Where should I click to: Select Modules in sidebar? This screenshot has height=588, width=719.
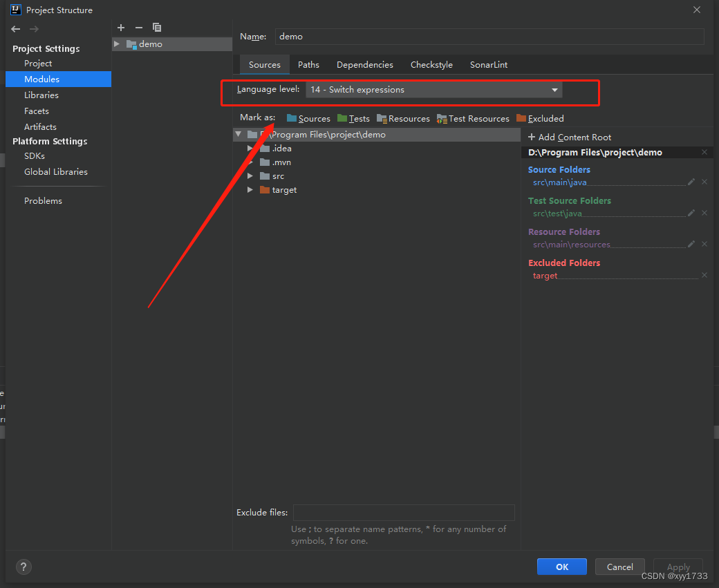tap(58, 79)
